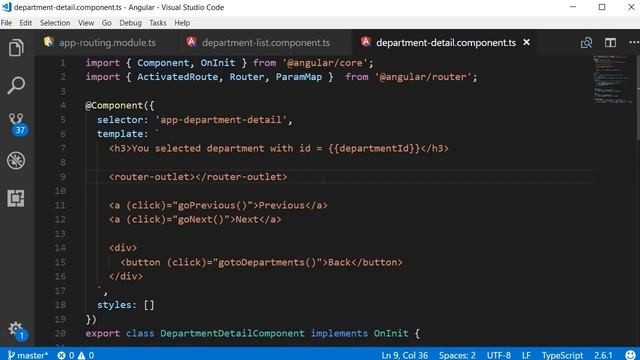Change indentation via Spaces: 2
The image size is (640, 360).
click(457, 355)
